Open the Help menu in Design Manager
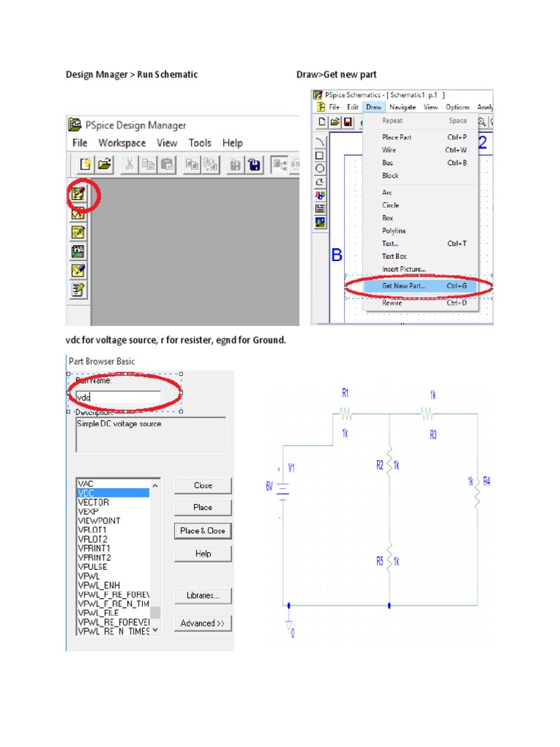The height and width of the screenshot is (747, 560). (233, 143)
